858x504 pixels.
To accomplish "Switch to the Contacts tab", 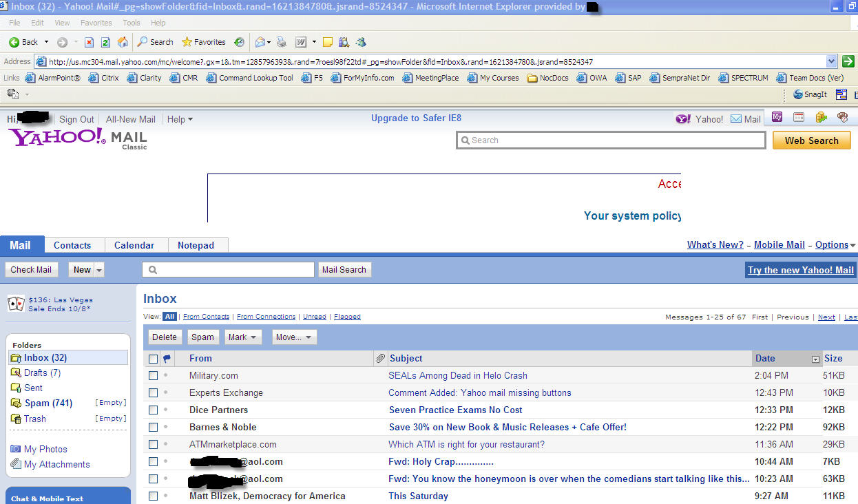I will [72, 245].
